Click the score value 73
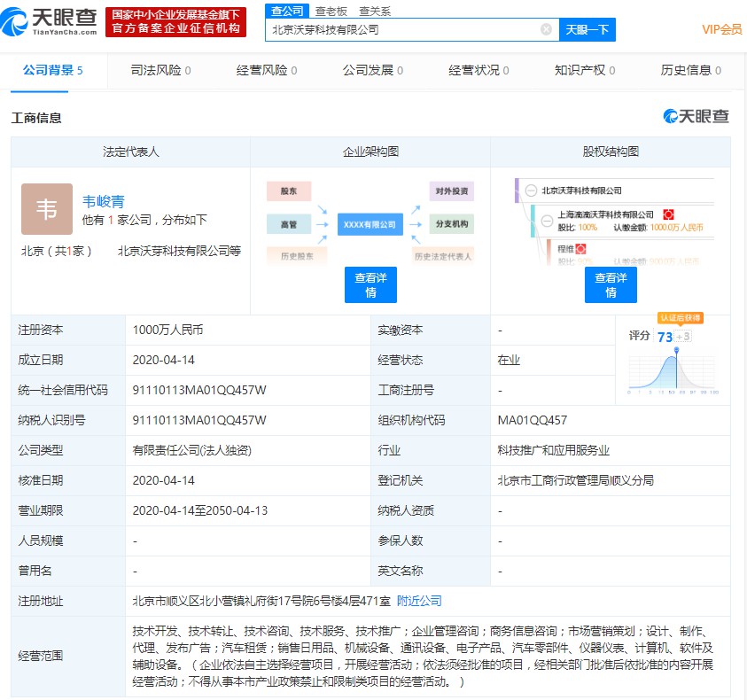The image size is (747, 700). [x=665, y=337]
